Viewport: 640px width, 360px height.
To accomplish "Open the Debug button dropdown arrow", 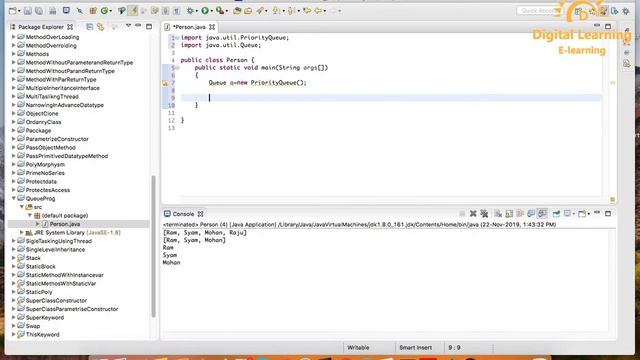I will pyautogui.click(x=197, y=11).
